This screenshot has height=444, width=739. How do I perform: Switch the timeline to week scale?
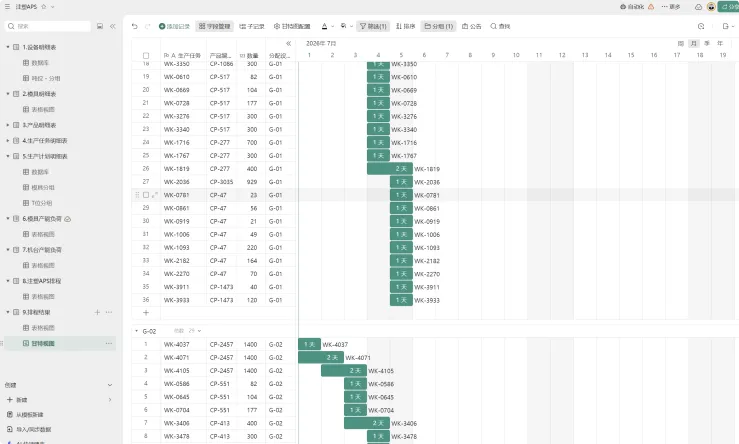coord(681,43)
